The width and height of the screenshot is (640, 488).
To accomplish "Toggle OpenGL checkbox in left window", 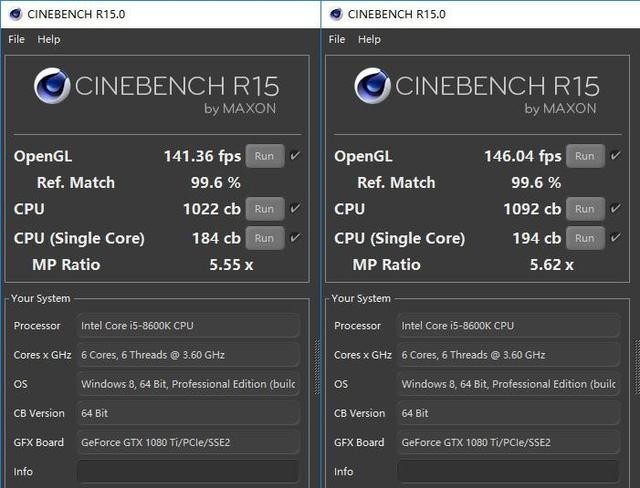I will [295, 155].
